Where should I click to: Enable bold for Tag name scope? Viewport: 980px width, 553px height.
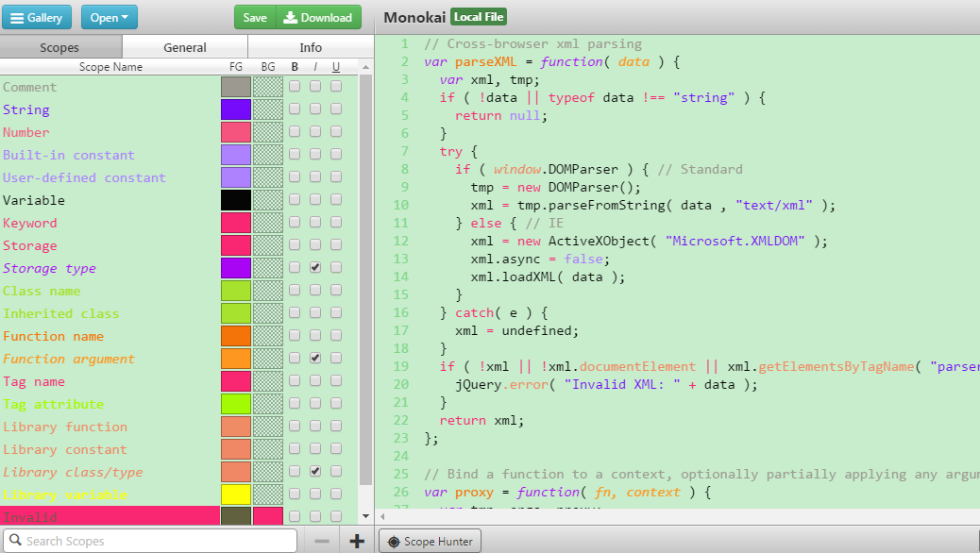[x=295, y=380]
